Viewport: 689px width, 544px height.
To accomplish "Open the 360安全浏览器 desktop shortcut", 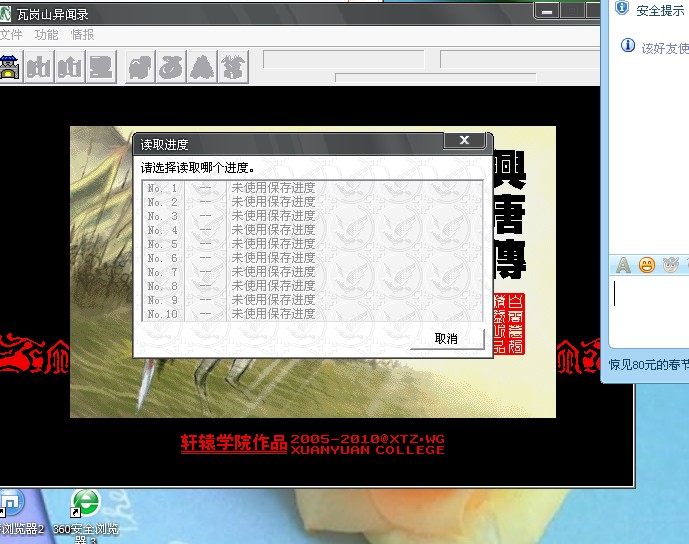I will pos(86,516).
